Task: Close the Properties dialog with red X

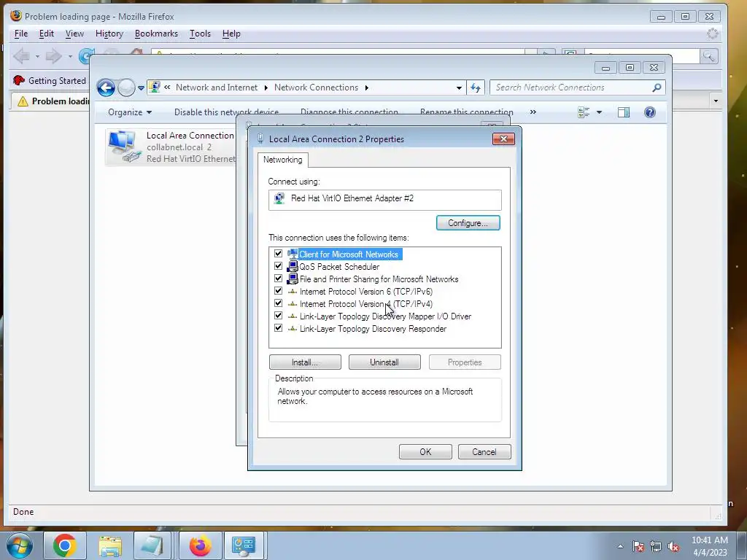Action: (x=503, y=139)
